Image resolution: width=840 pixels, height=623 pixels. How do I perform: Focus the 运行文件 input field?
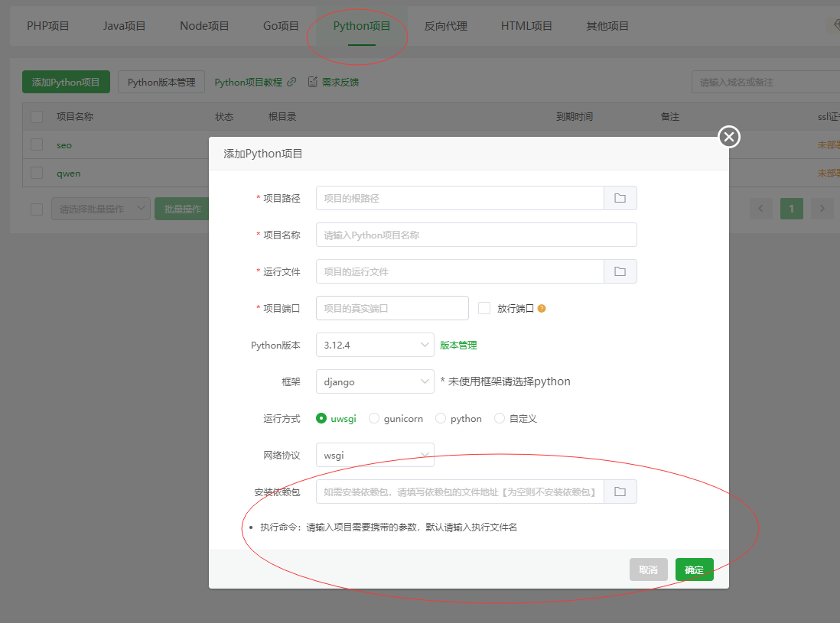pos(460,271)
